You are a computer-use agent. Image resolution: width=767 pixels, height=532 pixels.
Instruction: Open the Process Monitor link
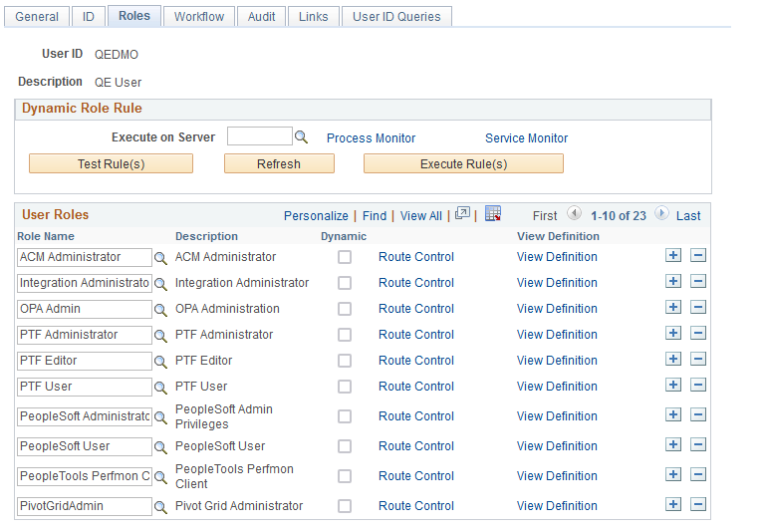click(x=371, y=138)
